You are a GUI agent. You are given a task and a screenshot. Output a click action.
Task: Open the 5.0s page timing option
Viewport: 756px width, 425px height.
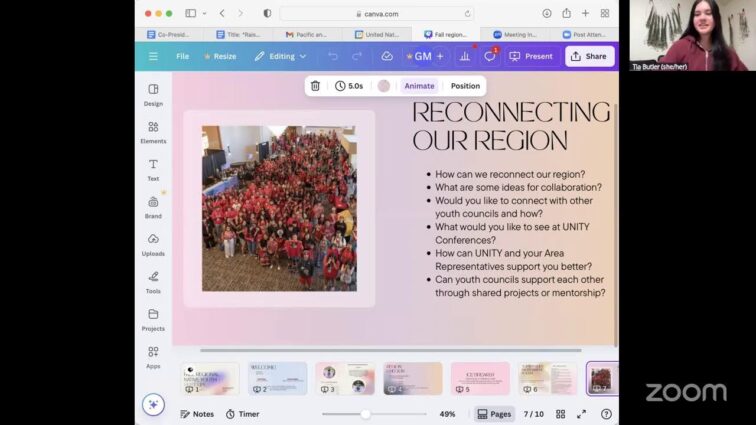[349, 86]
